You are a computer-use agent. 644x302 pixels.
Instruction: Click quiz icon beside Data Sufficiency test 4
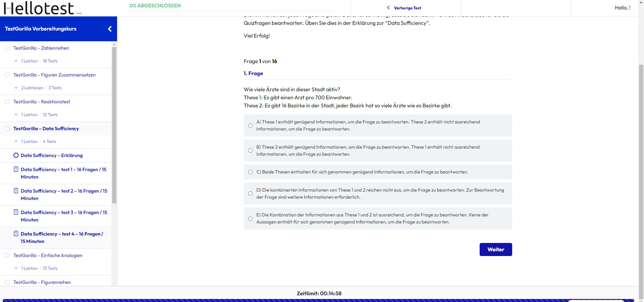click(x=16, y=234)
